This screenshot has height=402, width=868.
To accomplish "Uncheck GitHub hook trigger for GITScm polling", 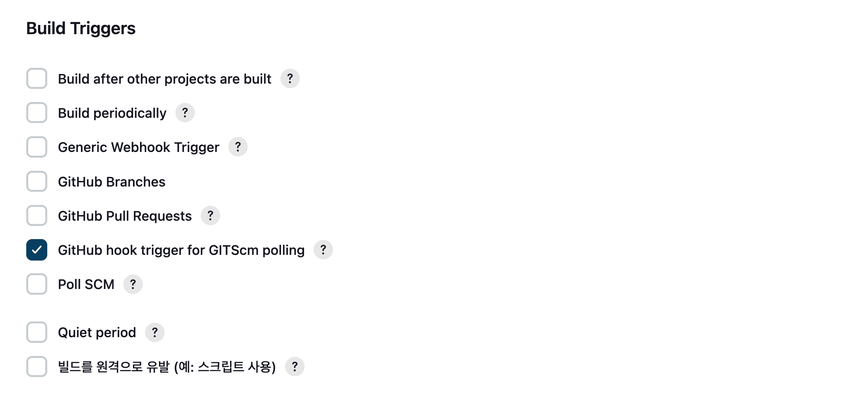I will point(37,250).
